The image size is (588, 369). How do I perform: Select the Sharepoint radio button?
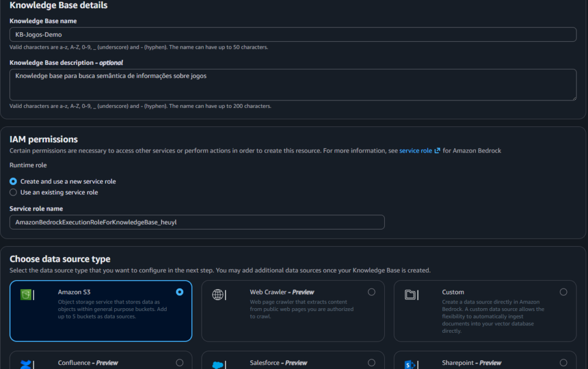point(563,363)
